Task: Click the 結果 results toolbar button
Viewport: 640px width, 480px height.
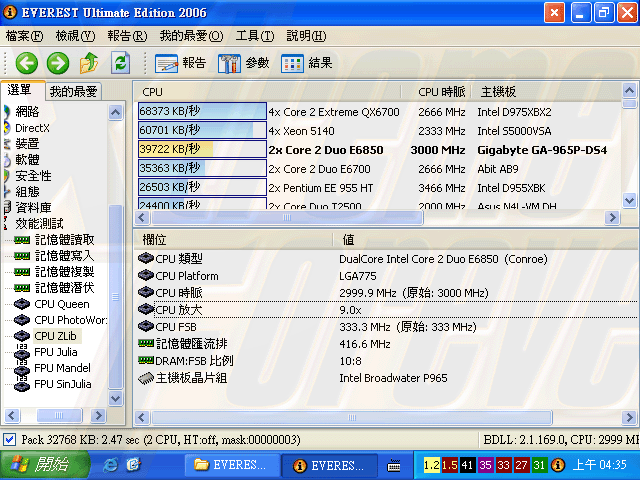Action: coord(307,63)
